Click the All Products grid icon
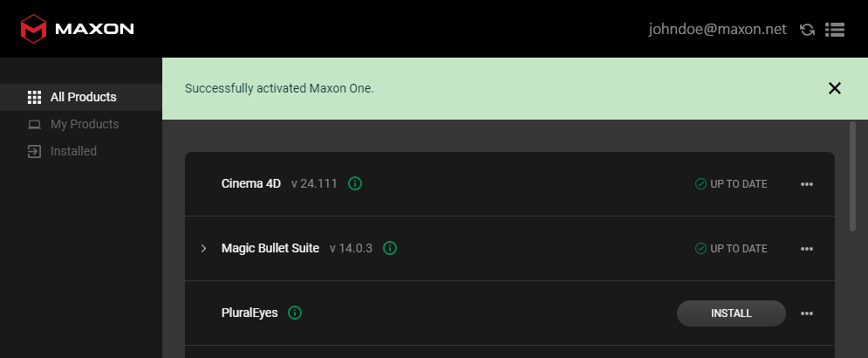This screenshot has height=358, width=868. click(34, 97)
